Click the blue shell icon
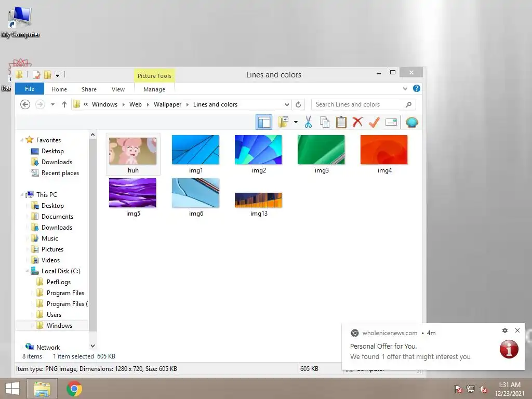Image resolution: width=532 pixels, height=399 pixels. click(x=411, y=122)
